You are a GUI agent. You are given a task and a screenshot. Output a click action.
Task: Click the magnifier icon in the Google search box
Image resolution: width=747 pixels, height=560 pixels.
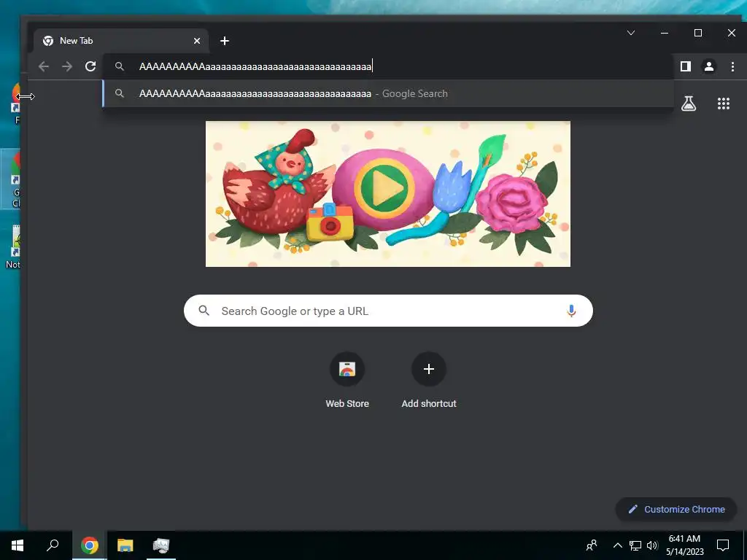(x=204, y=311)
